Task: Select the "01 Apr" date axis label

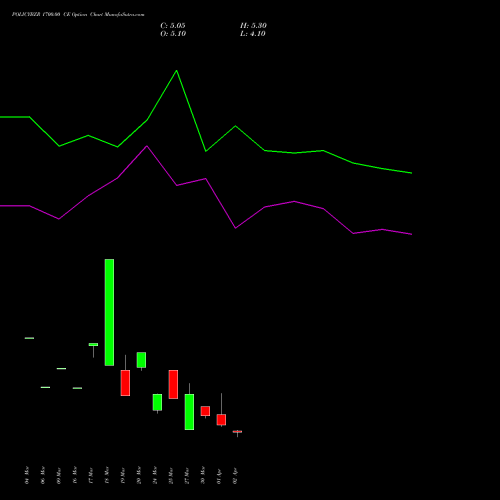Action: click(219, 476)
